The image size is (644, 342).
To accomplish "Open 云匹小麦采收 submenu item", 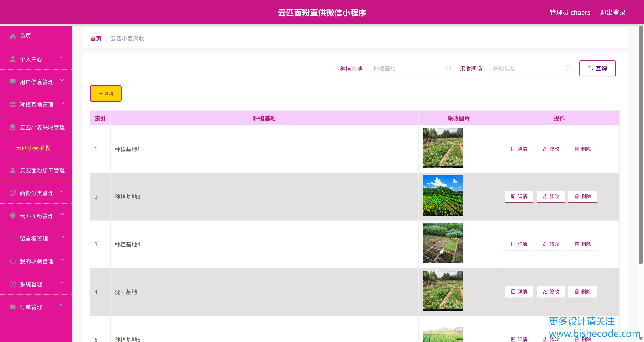I will point(33,148).
